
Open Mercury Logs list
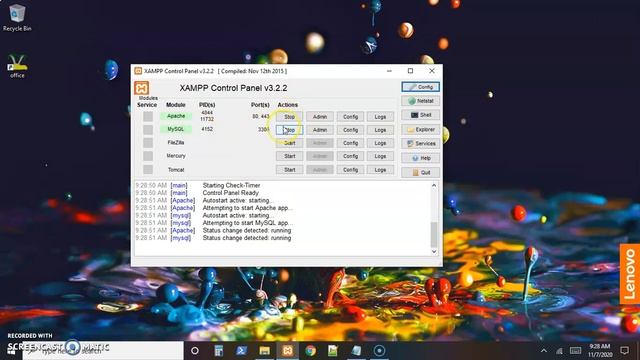coord(380,156)
